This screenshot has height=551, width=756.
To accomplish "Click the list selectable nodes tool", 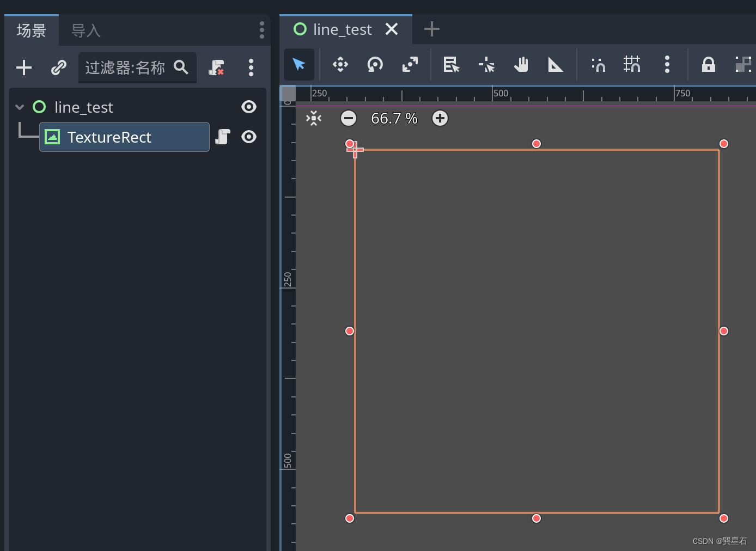I will [x=452, y=65].
